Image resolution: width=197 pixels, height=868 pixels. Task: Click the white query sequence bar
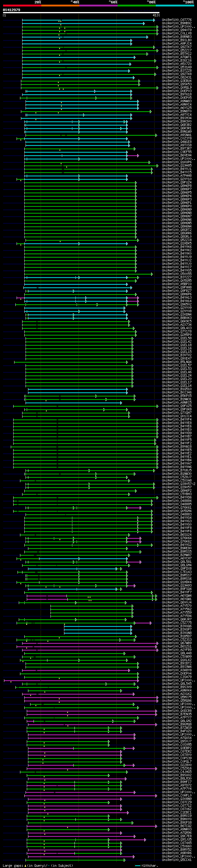(x=81, y=12)
